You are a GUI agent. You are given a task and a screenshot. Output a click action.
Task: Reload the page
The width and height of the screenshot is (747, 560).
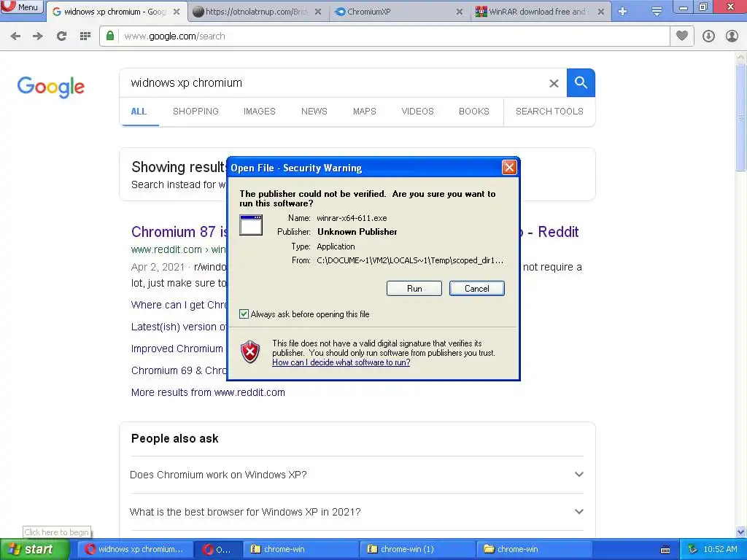(61, 36)
